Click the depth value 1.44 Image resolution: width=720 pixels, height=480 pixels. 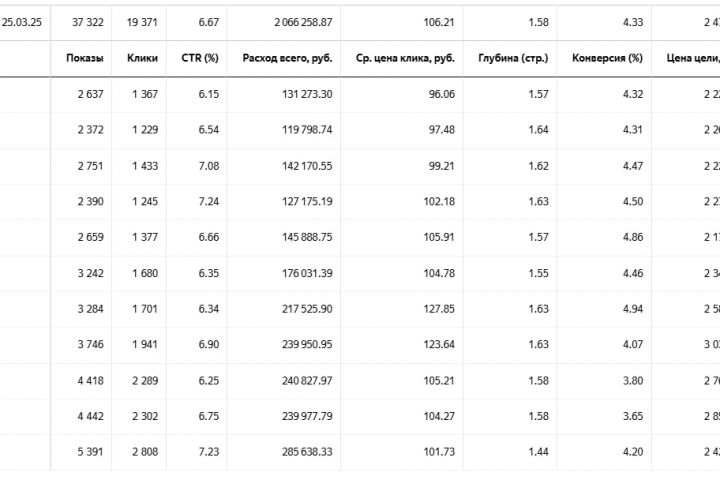click(x=537, y=451)
